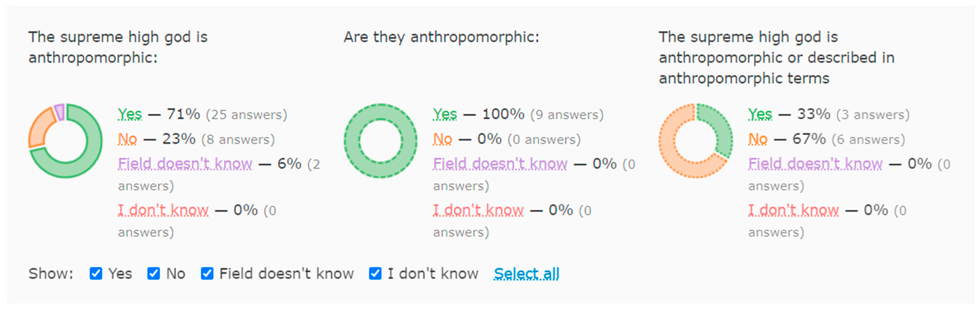
Task: Click the Select all link
Action: point(526,273)
